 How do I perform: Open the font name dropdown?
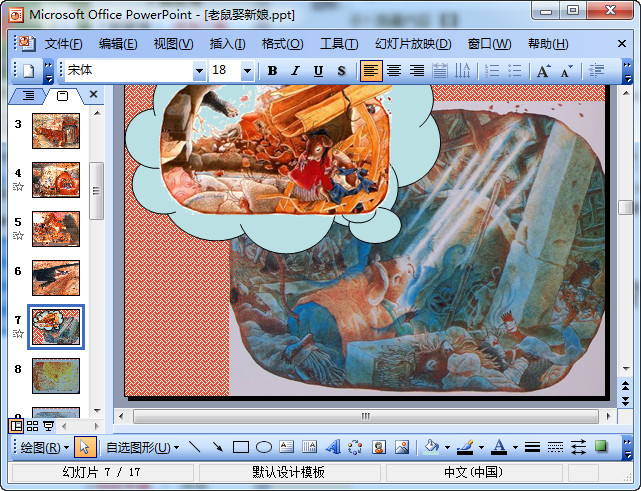pyautogui.click(x=199, y=71)
